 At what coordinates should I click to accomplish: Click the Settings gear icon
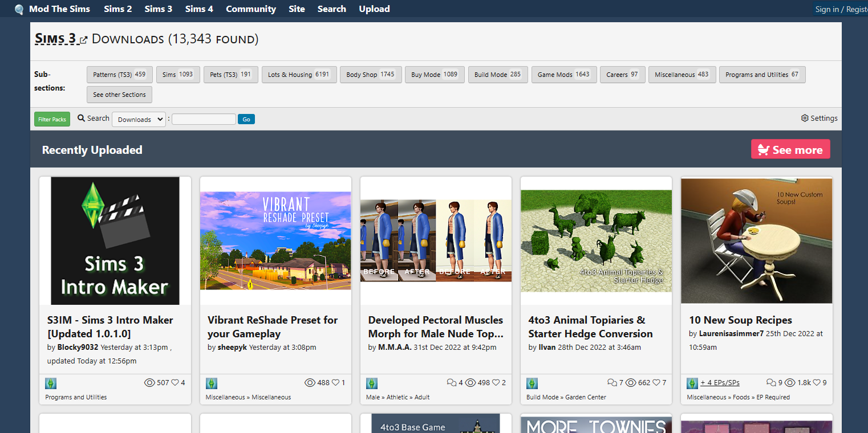(x=805, y=118)
